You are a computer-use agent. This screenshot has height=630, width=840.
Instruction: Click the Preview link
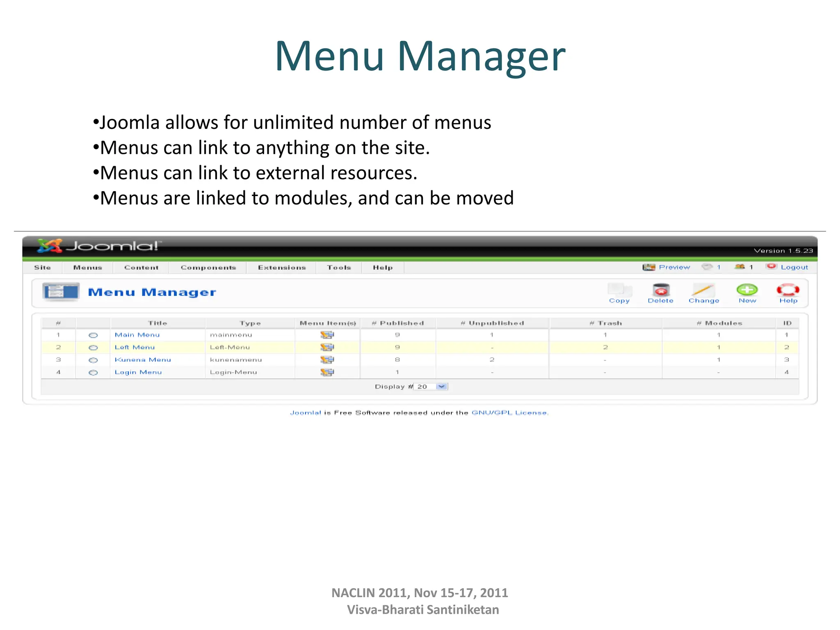[x=675, y=267]
